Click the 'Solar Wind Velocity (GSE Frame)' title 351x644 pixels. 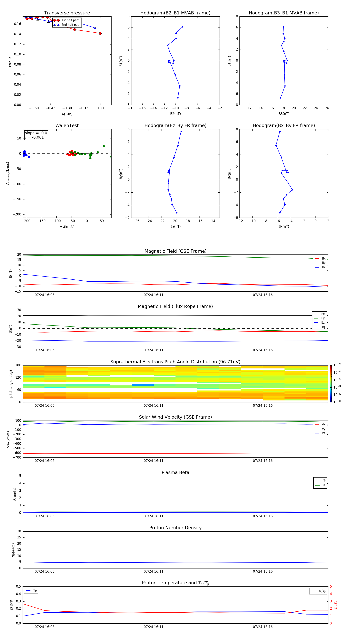click(x=175, y=417)
